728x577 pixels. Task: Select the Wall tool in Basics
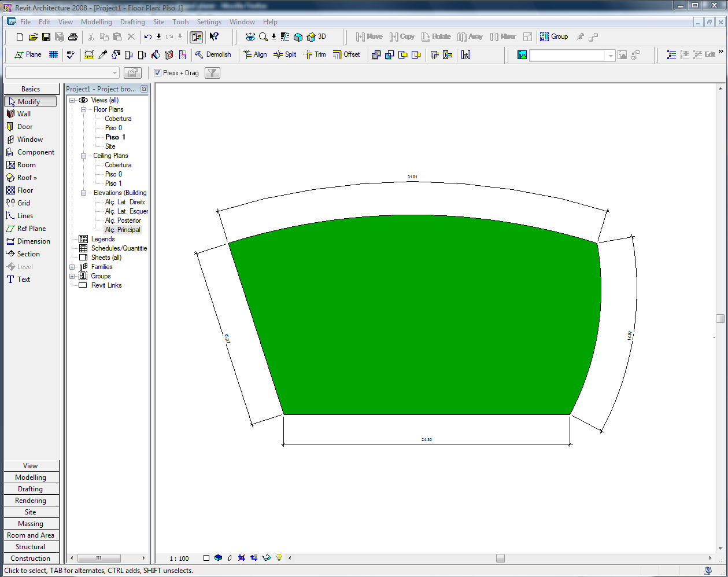(x=24, y=114)
